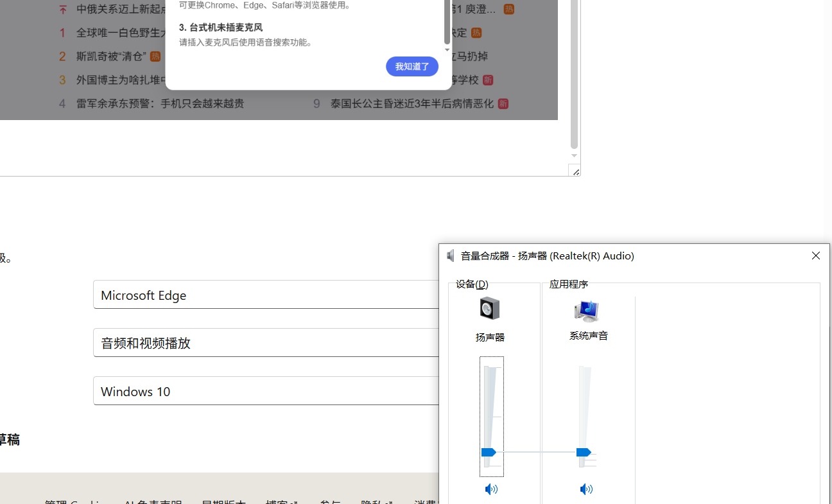
Task: Open the hot search starting with 中俄关系迈上新起
Action: 121,9
